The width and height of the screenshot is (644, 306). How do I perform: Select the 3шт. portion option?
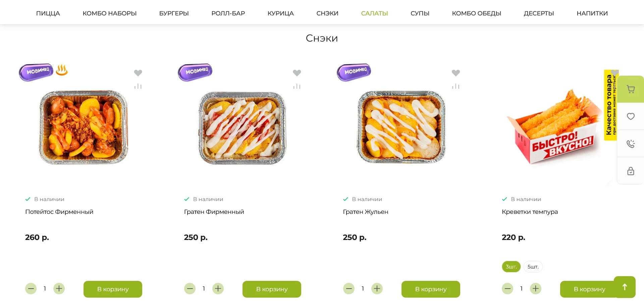click(x=511, y=267)
